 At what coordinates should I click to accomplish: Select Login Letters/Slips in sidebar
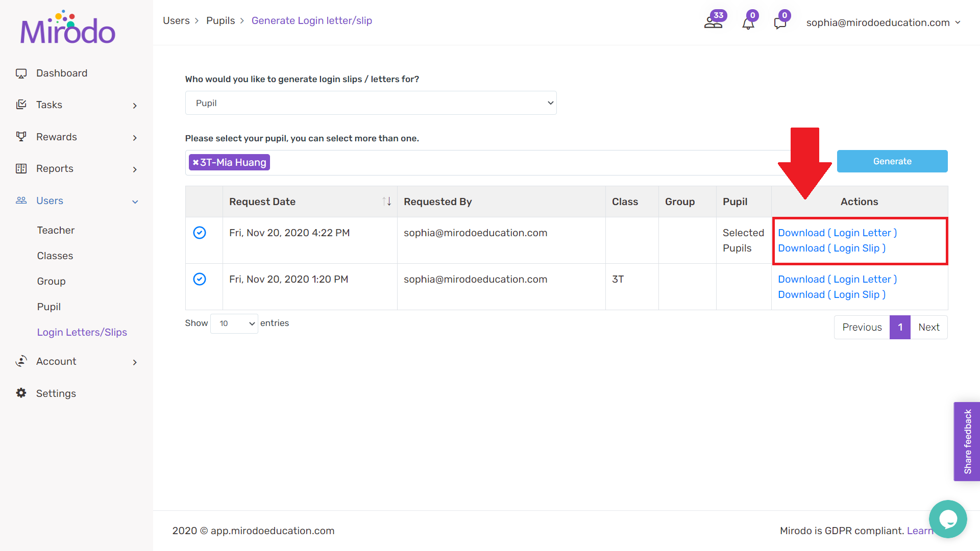tap(82, 332)
